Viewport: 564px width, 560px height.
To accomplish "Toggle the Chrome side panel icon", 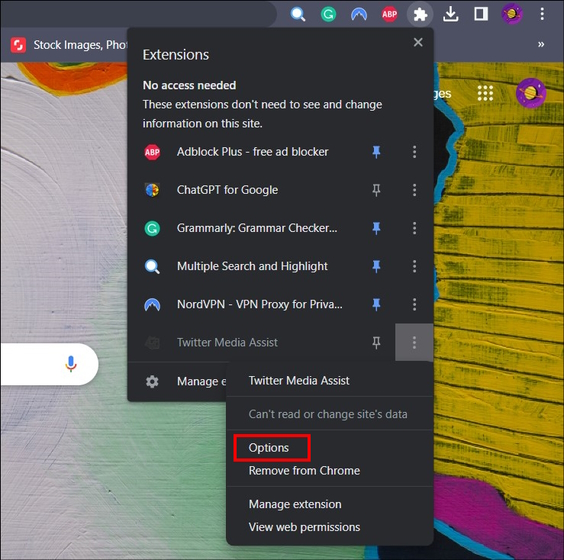I will point(481,14).
